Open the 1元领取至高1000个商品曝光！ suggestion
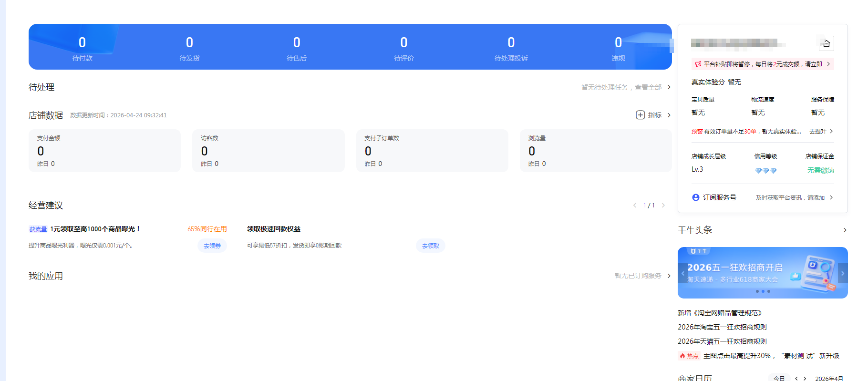 tap(95, 229)
